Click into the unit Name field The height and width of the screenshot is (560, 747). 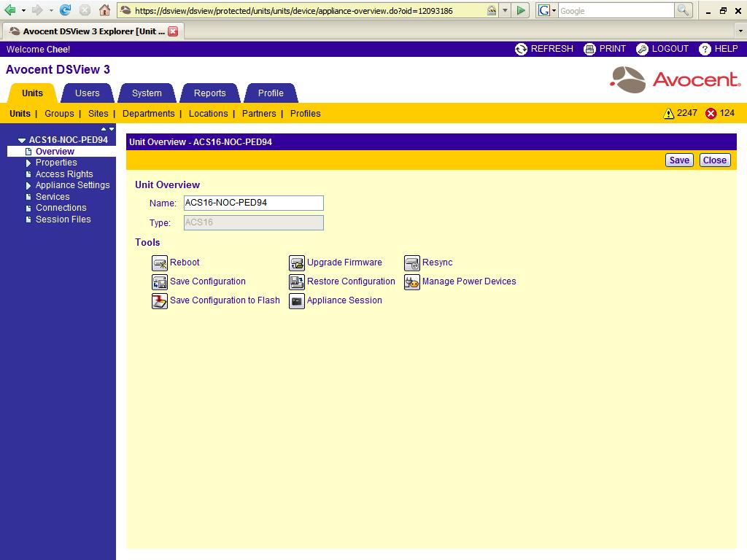click(x=252, y=203)
